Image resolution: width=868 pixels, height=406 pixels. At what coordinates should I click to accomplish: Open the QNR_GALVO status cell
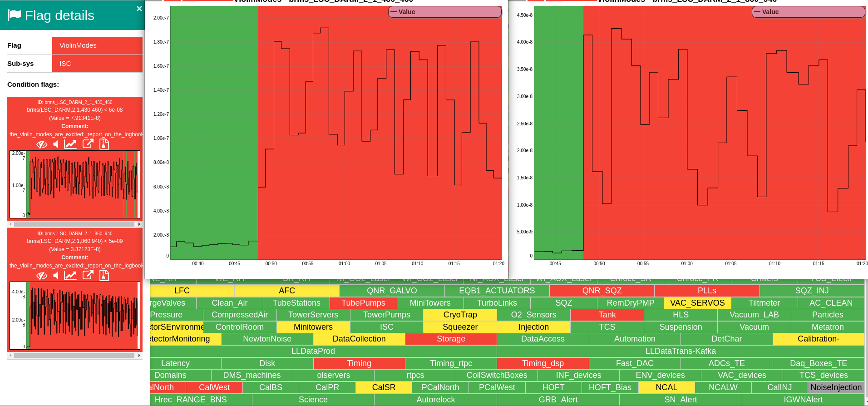click(392, 291)
